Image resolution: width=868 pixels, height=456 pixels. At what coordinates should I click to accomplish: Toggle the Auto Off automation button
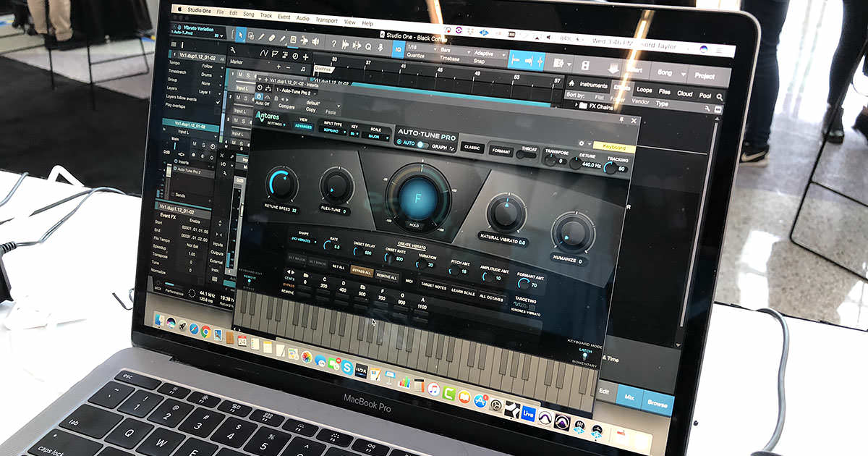pyautogui.click(x=262, y=103)
